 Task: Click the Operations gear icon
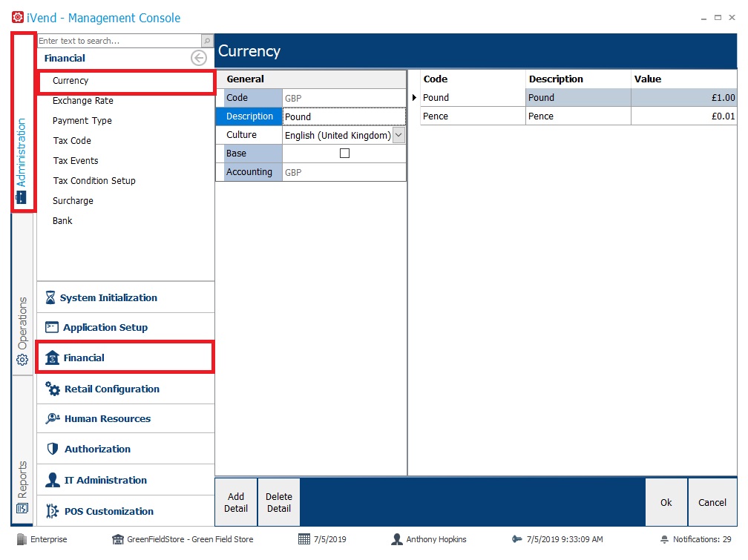pos(22,360)
